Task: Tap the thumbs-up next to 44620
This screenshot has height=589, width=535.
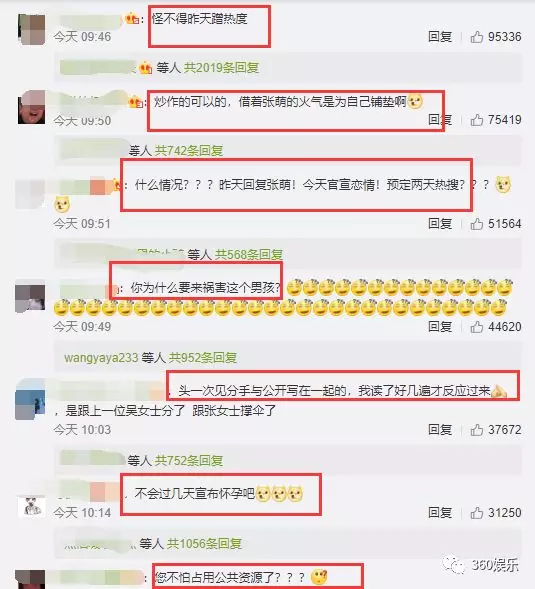Action: pyautogui.click(x=477, y=327)
